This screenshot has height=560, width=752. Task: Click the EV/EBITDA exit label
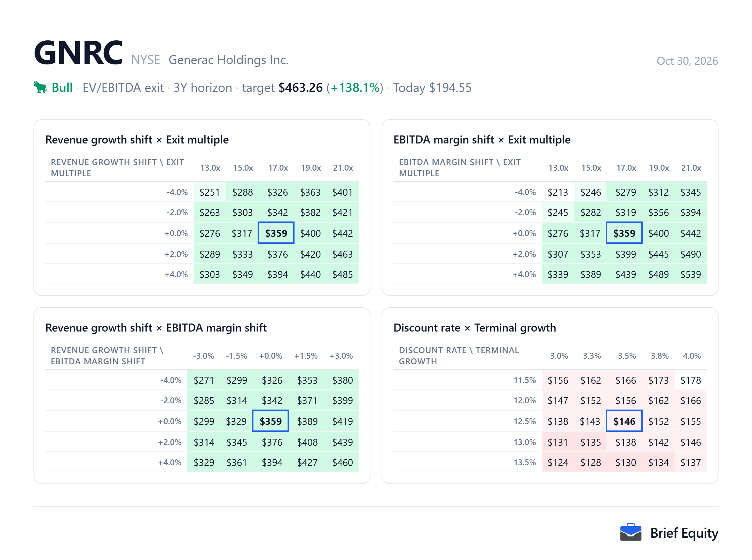pyautogui.click(x=123, y=87)
